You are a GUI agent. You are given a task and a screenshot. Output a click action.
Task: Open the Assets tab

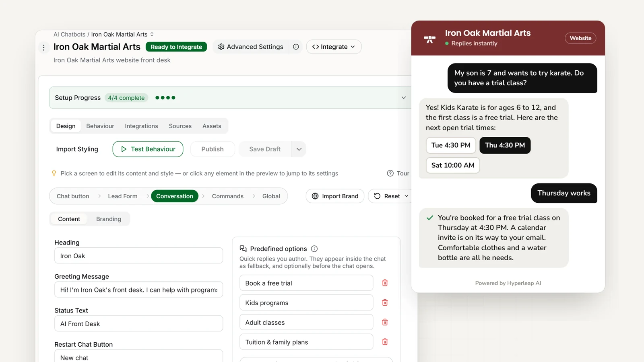click(x=212, y=126)
